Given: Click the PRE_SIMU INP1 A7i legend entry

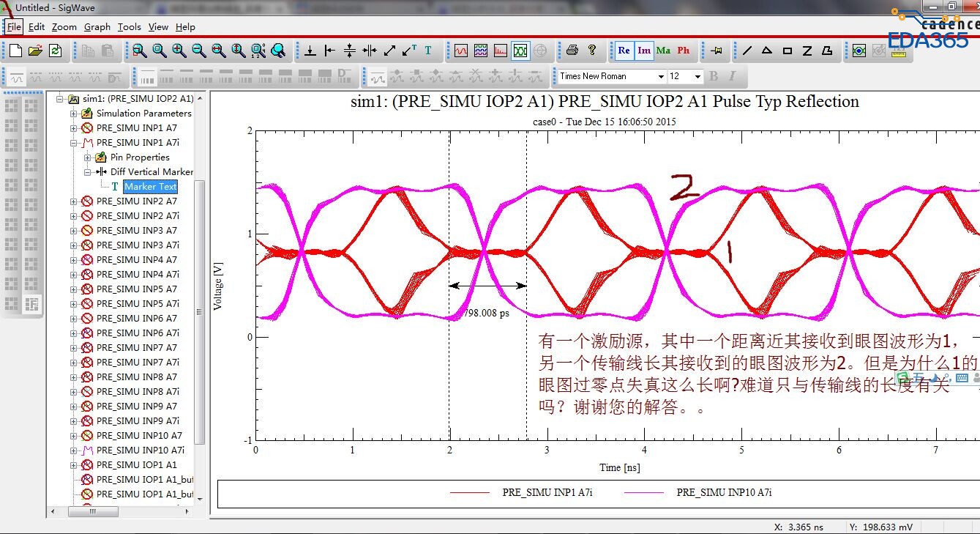Looking at the screenshot, I should point(547,493).
